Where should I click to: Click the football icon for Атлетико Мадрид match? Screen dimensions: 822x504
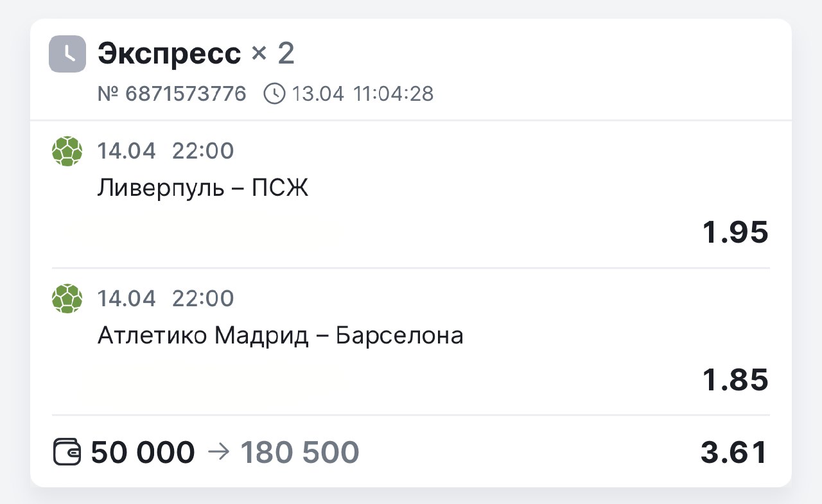[x=67, y=299]
